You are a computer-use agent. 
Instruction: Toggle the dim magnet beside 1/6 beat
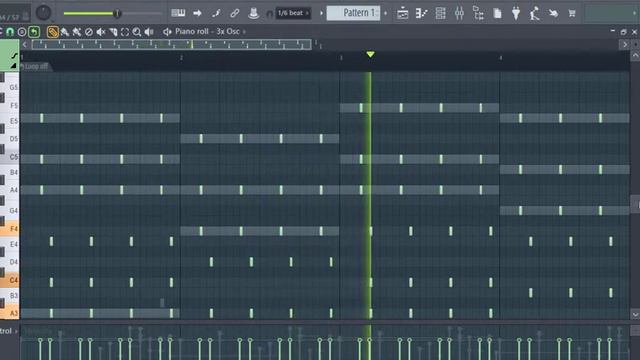coord(269,14)
